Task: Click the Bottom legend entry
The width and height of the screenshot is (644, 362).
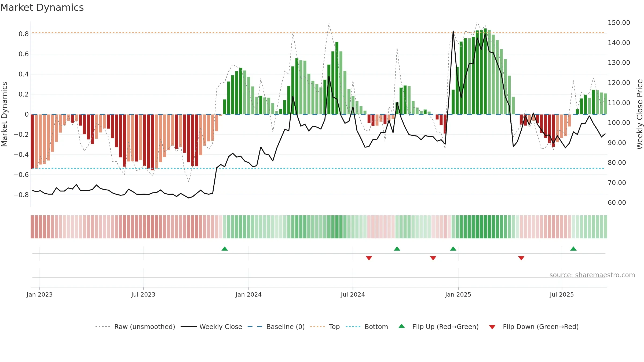Action: pos(367,327)
